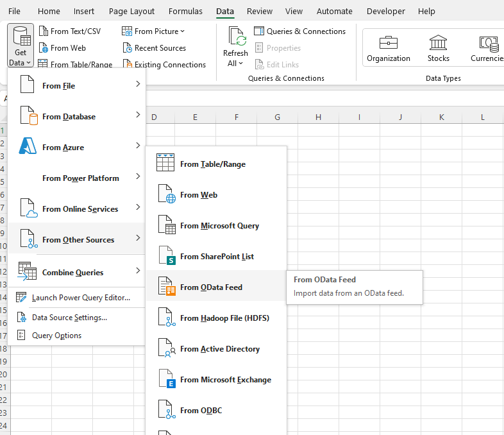
Task: Click the Query Options icon
Action: [x=21, y=335]
